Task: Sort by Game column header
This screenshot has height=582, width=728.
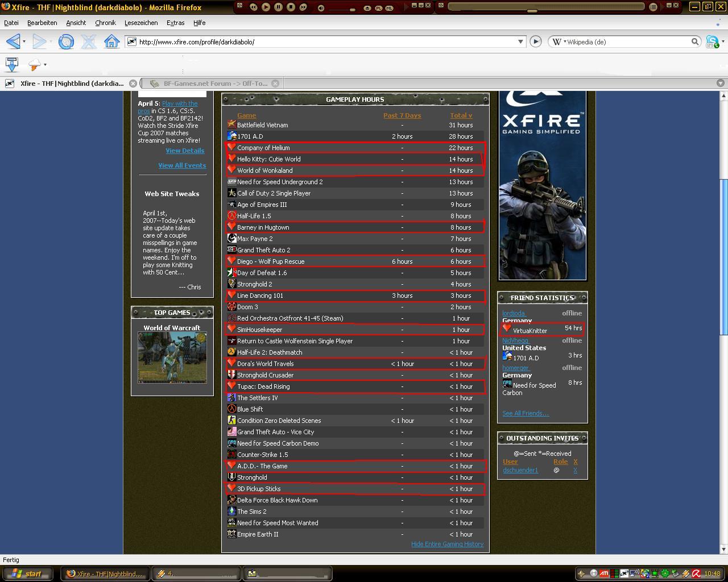Action: (x=246, y=115)
